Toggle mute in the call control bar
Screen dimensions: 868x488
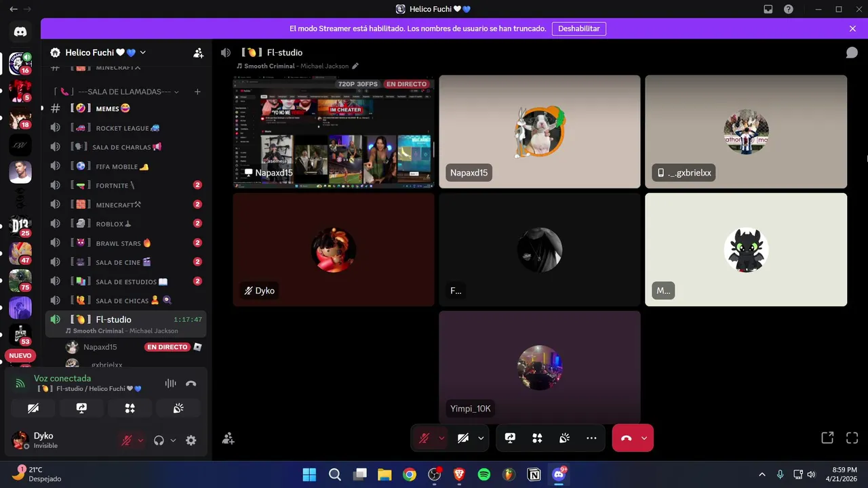click(425, 439)
